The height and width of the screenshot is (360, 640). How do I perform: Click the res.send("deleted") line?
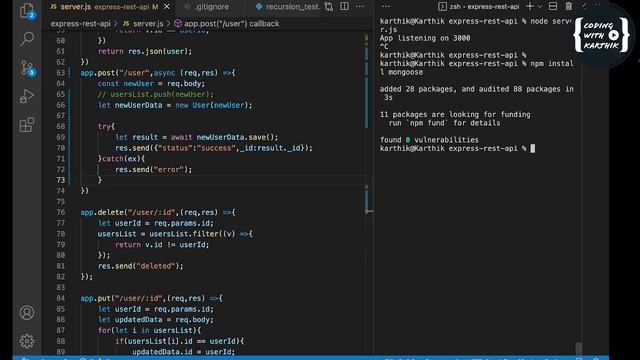(140, 266)
